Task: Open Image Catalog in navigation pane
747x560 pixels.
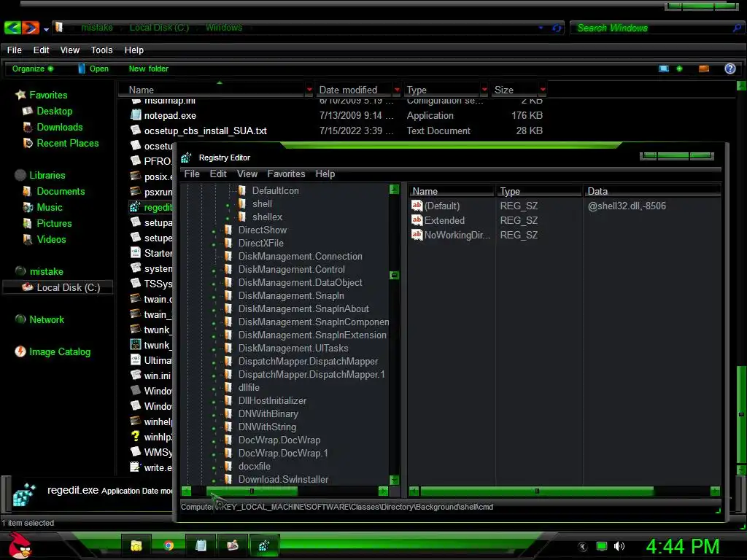Action: [60, 352]
